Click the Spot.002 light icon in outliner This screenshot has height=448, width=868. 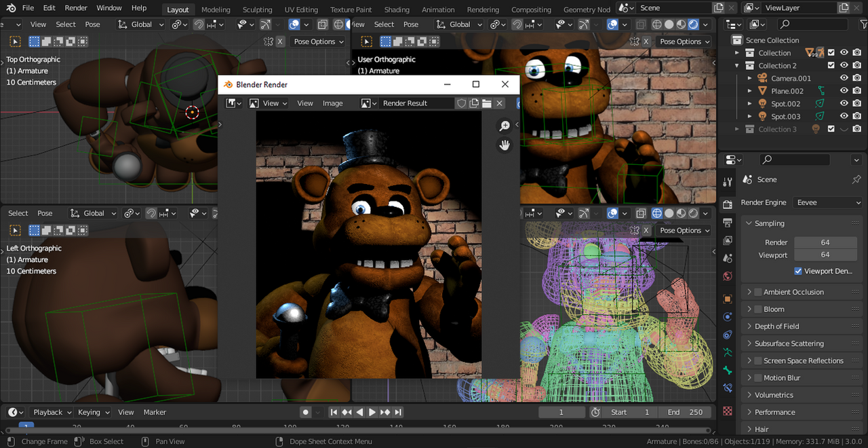[x=762, y=104]
